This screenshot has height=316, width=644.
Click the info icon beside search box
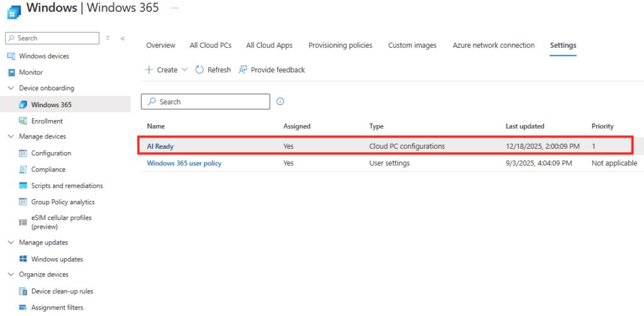click(280, 101)
